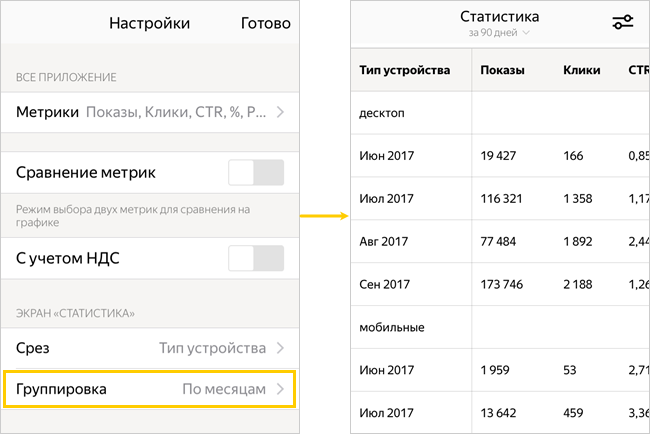Image resolution: width=650 pixels, height=434 pixels.
Task: Open the Группировка grouping option
Action: (x=150, y=389)
